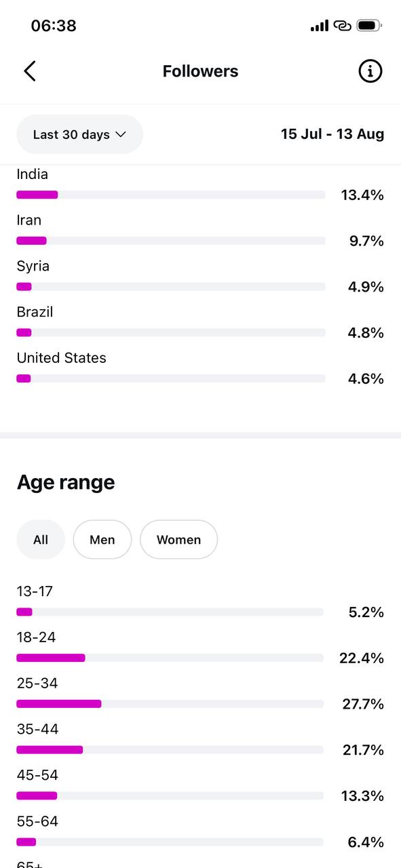Tap the Iran country row label
The image size is (401, 868).
(29, 220)
